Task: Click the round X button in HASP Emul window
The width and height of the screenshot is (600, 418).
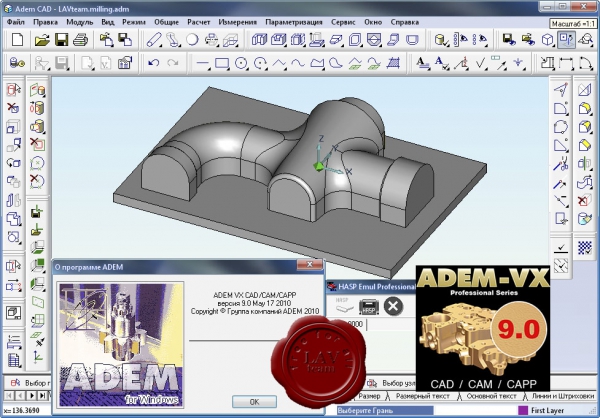Action: click(x=393, y=307)
